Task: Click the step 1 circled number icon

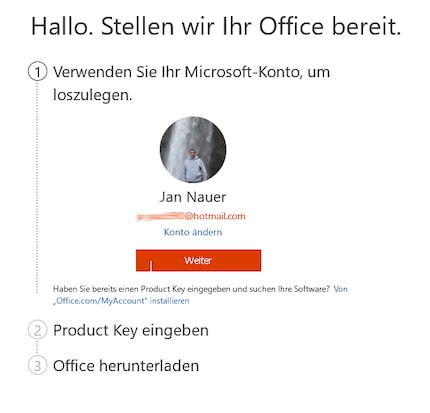Action: coord(37,72)
